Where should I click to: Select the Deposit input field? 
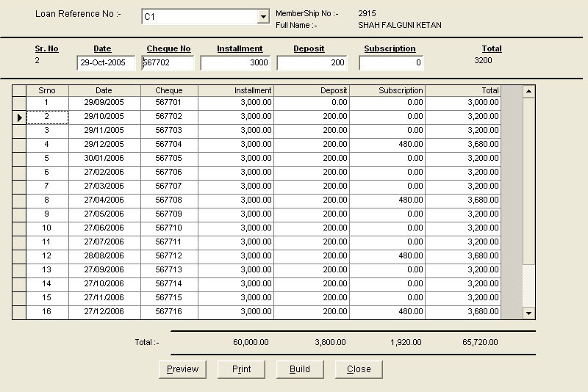pyautogui.click(x=312, y=63)
